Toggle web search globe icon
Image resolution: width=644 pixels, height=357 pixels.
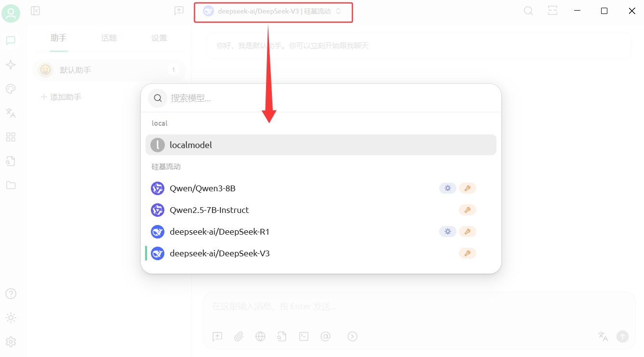pos(260,336)
